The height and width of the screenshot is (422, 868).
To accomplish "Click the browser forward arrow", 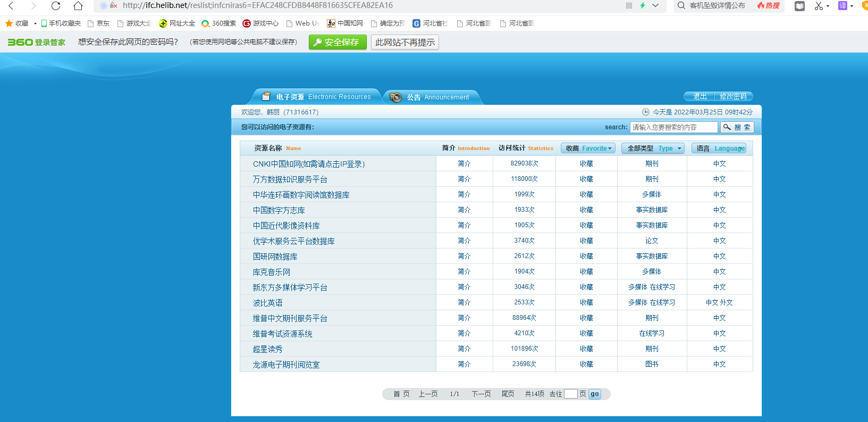I will 33,6.
